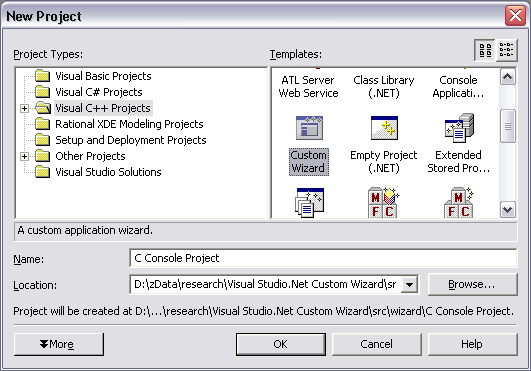Switch templates view to small icons list
This screenshot has height=371, width=531.
click(x=506, y=50)
